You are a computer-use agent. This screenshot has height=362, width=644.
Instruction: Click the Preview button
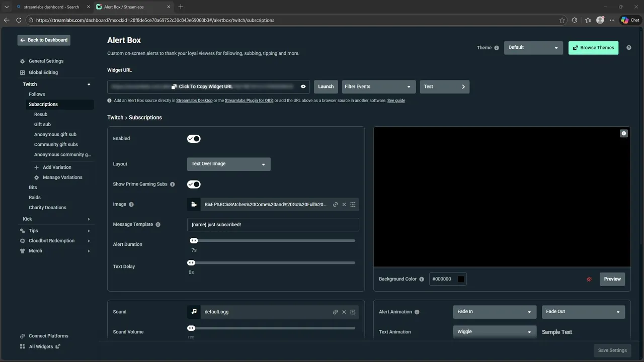pyautogui.click(x=612, y=279)
